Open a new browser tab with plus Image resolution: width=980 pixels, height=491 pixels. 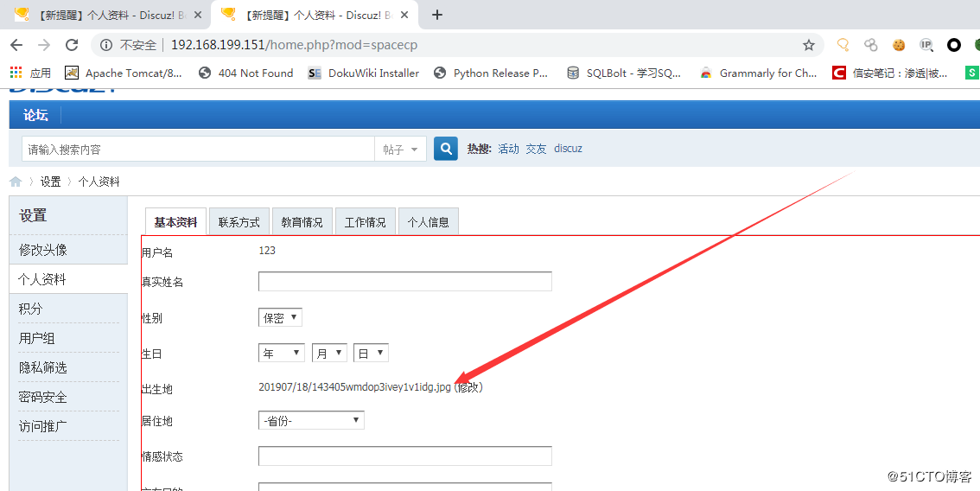[437, 15]
